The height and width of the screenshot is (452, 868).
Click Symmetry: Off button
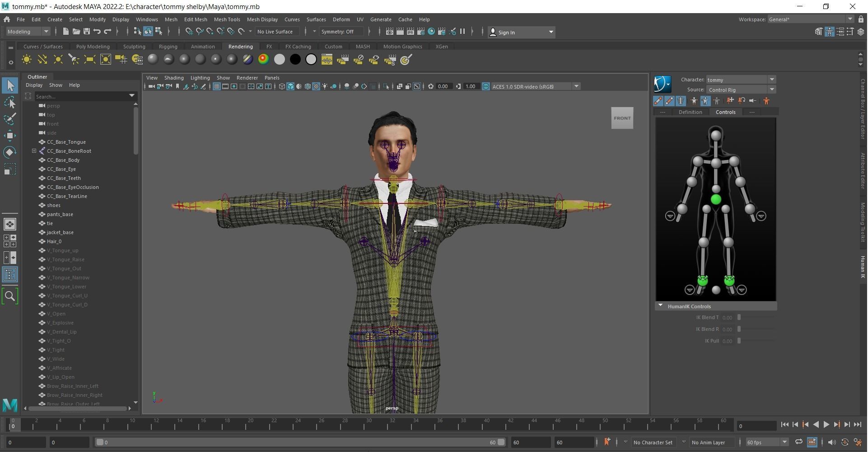click(x=341, y=32)
